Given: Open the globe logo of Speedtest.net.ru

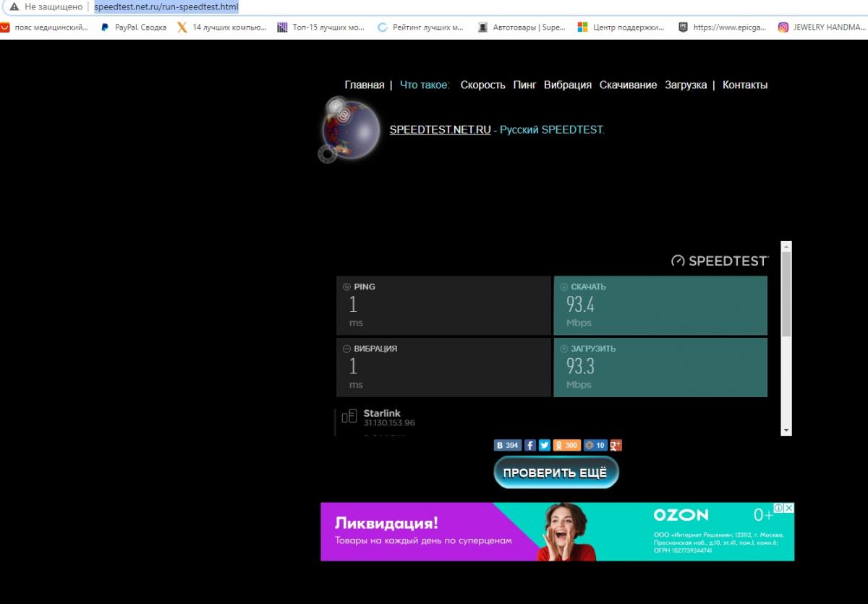Looking at the screenshot, I should [349, 130].
